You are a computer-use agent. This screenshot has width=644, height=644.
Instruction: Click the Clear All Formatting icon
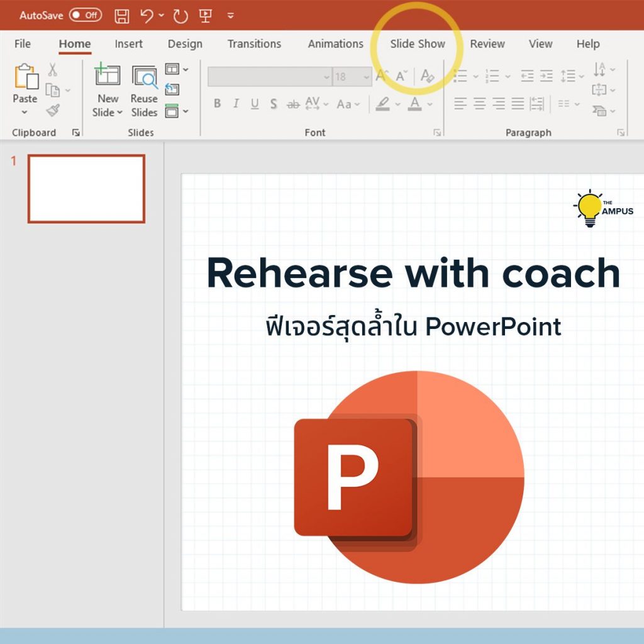coord(427,75)
